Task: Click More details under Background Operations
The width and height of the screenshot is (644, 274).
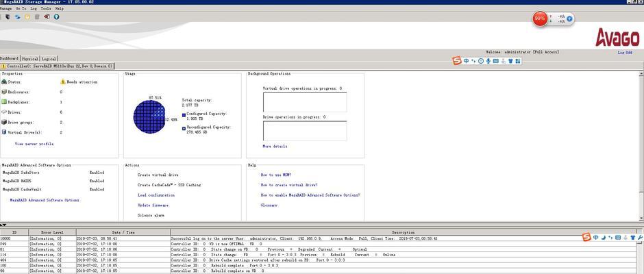Action: 275,146
